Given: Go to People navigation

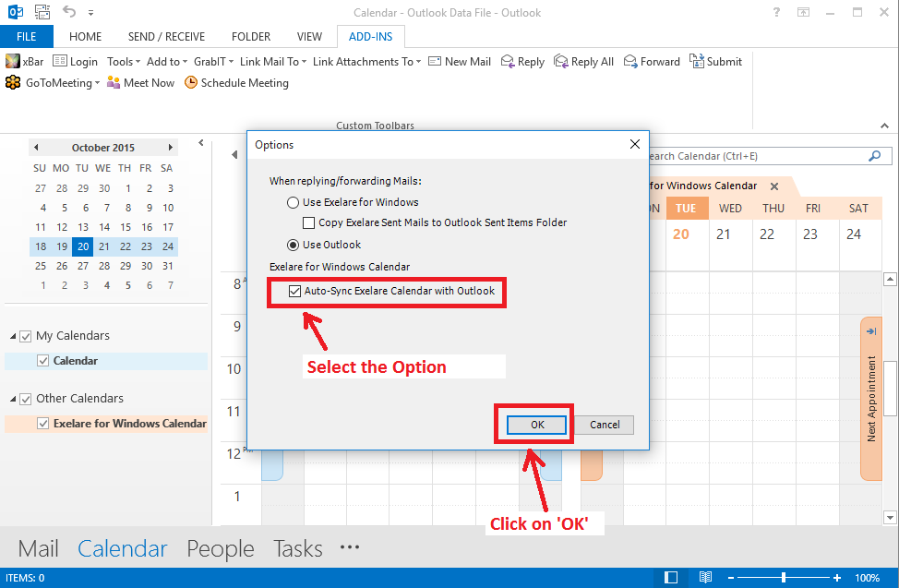Looking at the screenshot, I should [221, 548].
